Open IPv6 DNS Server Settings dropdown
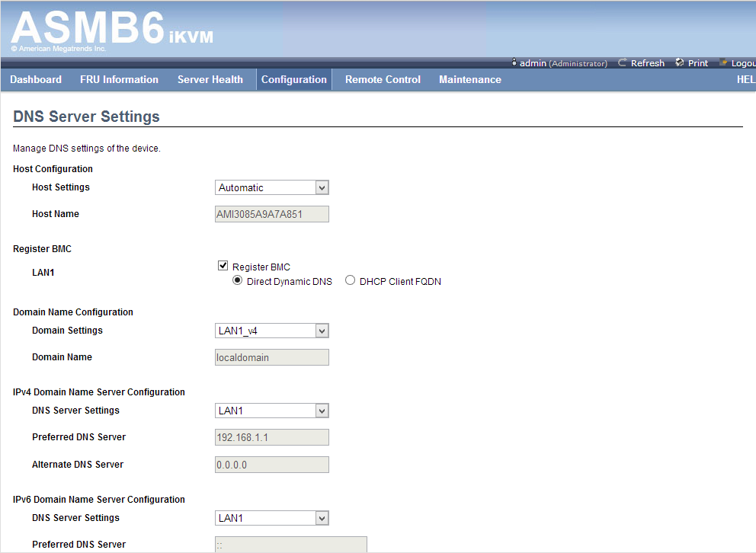 pos(272,518)
